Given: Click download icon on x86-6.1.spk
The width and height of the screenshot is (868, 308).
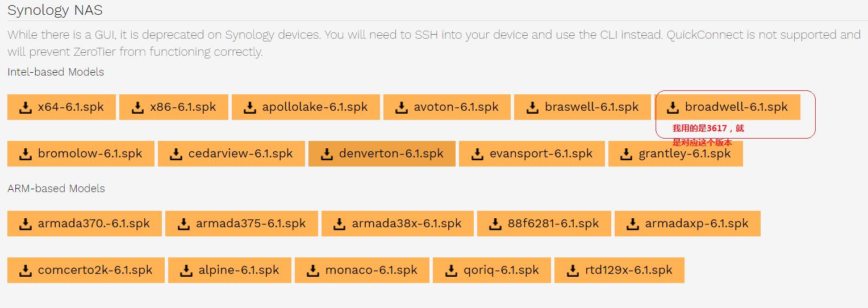Looking at the screenshot, I should click(x=137, y=107).
